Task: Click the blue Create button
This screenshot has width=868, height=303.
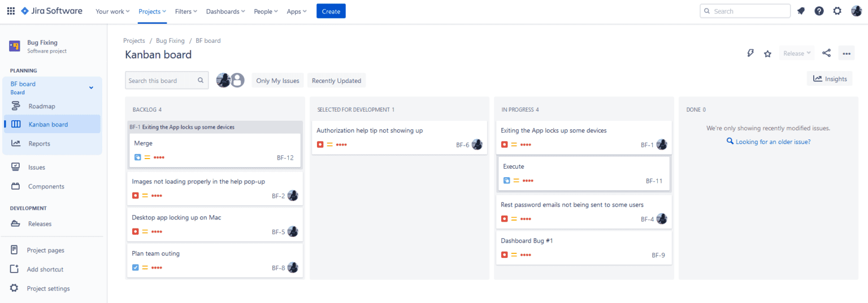Action: tap(331, 11)
